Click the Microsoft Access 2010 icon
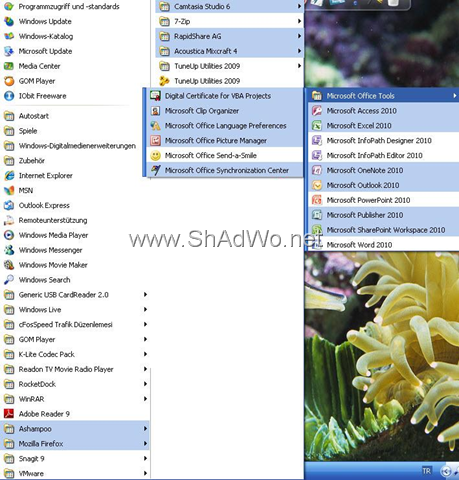 317,111
